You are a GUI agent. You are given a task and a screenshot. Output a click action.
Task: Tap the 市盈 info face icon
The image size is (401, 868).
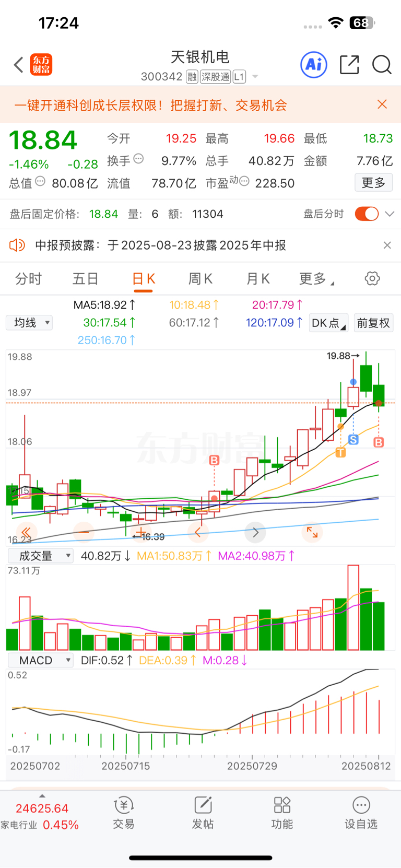(244, 181)
